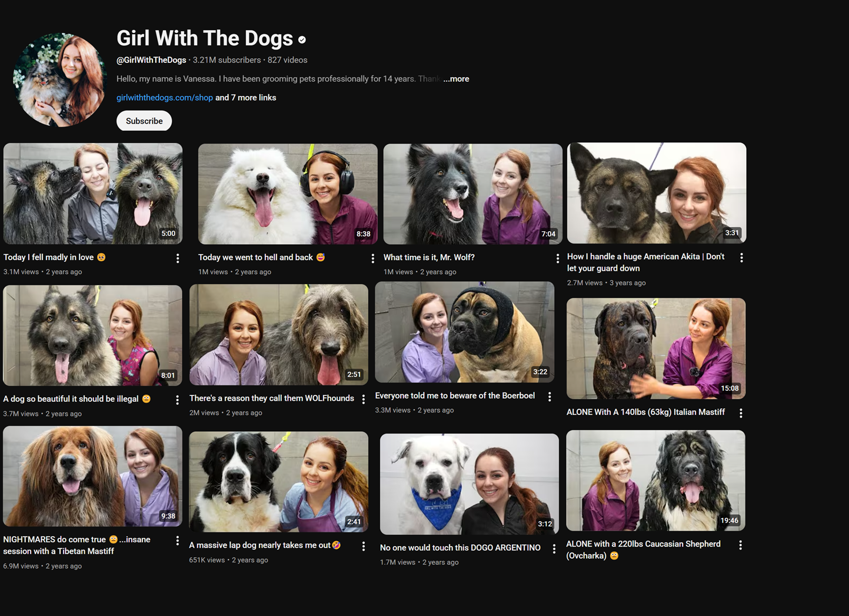Open "A dog so beautiful it should be illegal" title

[77, 399]
